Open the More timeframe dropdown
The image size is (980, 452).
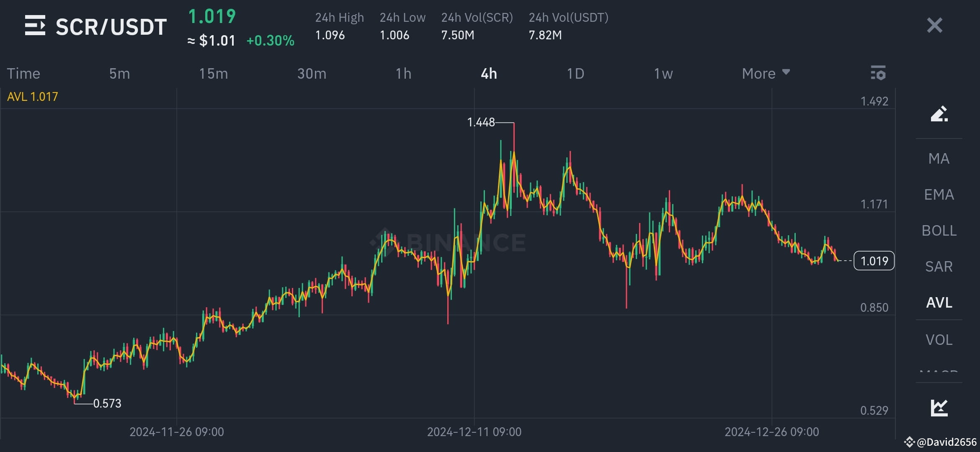click(765, 73)
